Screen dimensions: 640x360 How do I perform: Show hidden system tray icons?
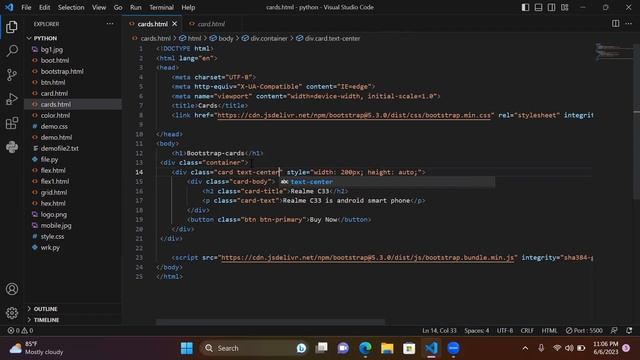(525, 348)
